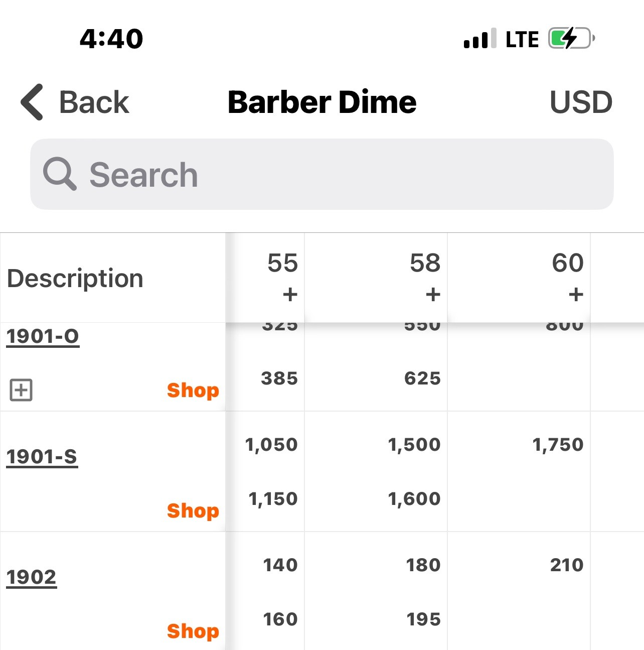Screen dimensions: 644x650
Task: Click the magnifying glass search icon
Action: point(60,174)
